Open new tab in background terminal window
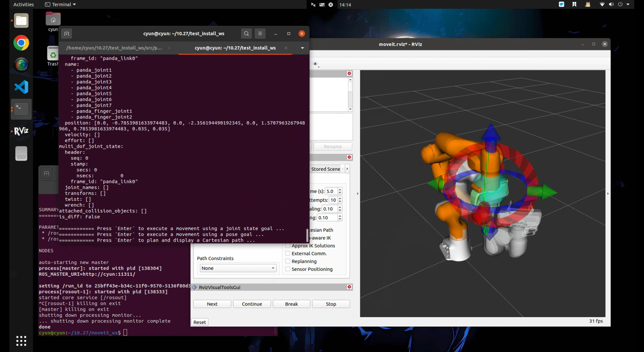Image resolution: width=644 pixels, height=352 pixels. [x=47, y=173]
